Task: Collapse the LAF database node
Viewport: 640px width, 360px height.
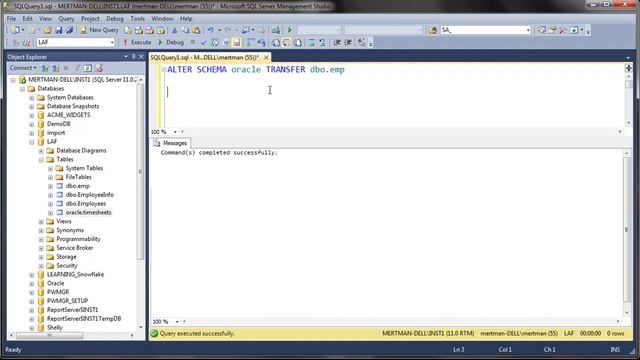Action: click(x=31, y=142)
